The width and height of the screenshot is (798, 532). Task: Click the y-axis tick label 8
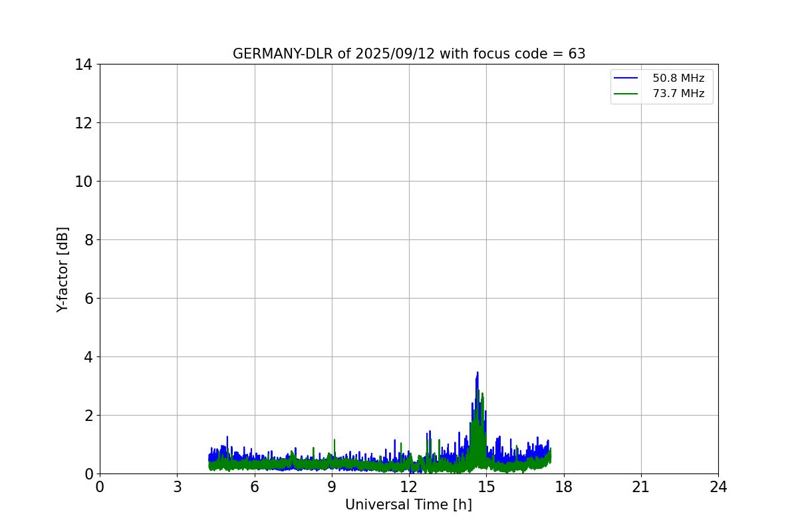pyautogui.click(x=88, y=240)
